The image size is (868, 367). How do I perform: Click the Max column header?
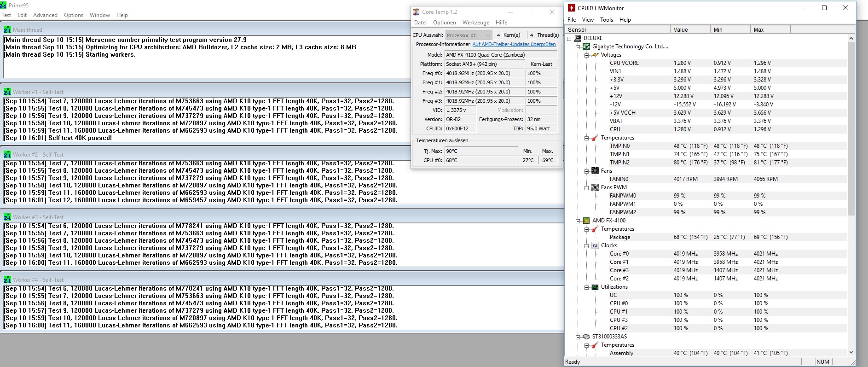(770, 29)
